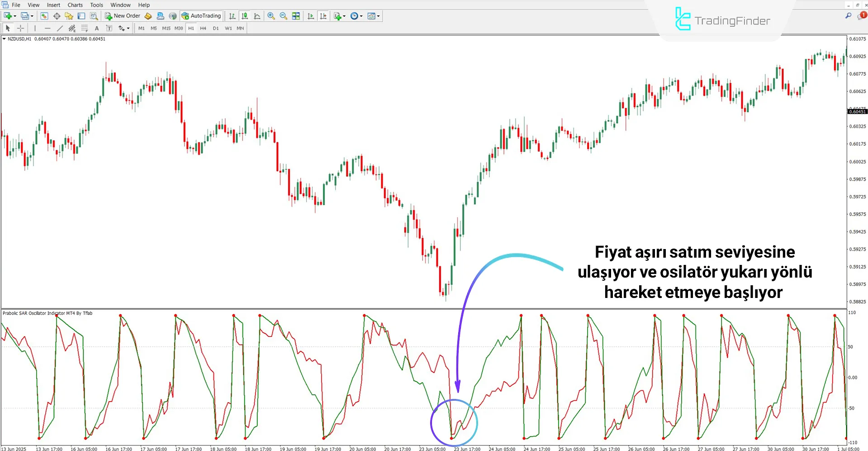This screenshot has width=868, height=451.
Task: Open the Insert menu
Action: 53,5
